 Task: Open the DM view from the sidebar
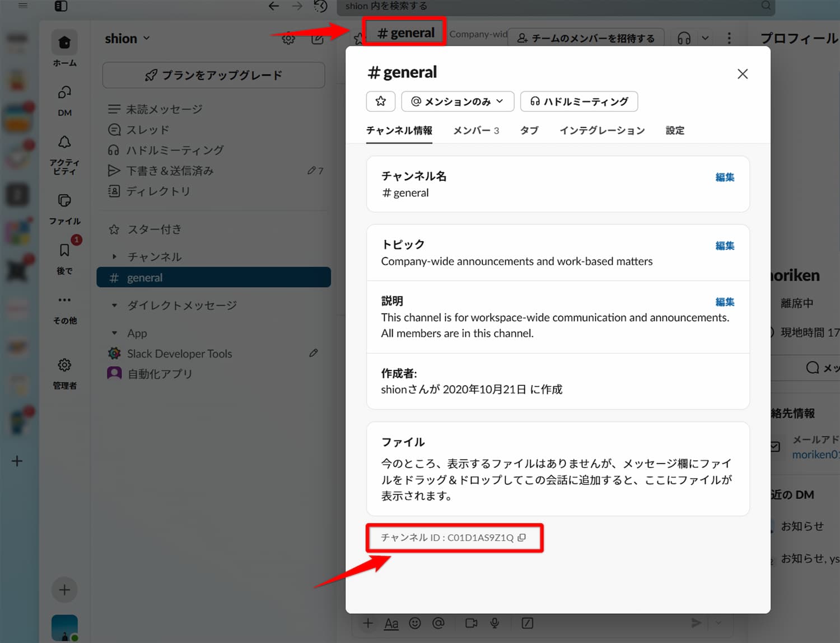64,101
